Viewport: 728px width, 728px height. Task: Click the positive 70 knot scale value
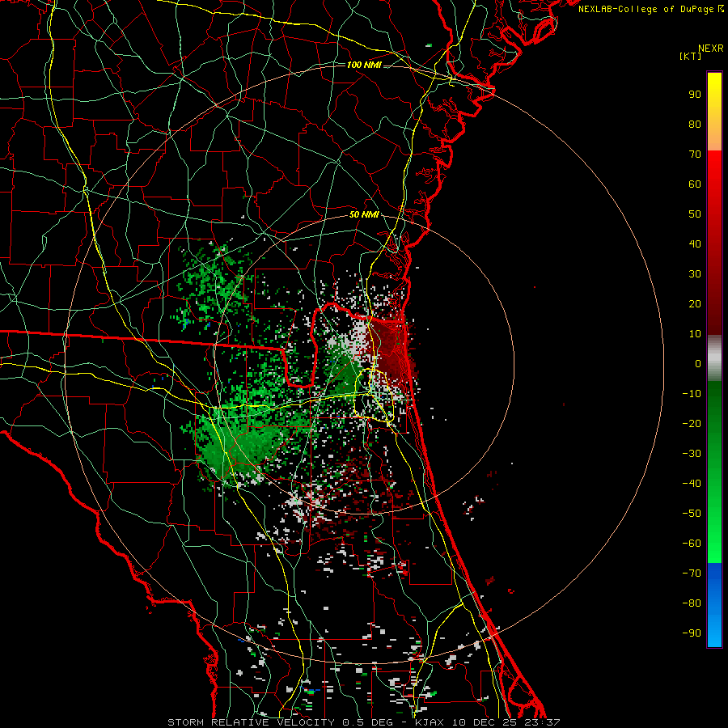tap(695, 154)
